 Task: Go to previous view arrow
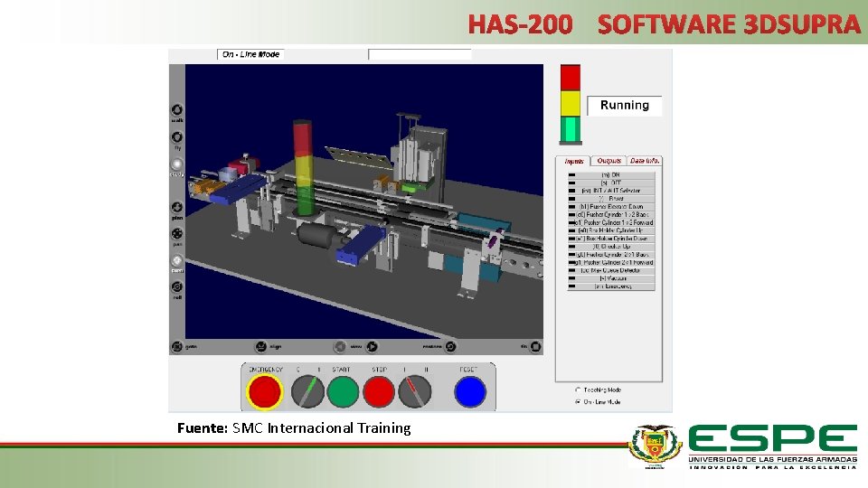tap(340, 346)
